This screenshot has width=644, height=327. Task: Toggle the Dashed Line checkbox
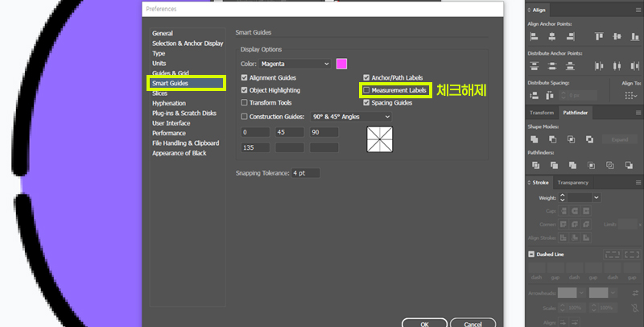[x=531, y=255]
